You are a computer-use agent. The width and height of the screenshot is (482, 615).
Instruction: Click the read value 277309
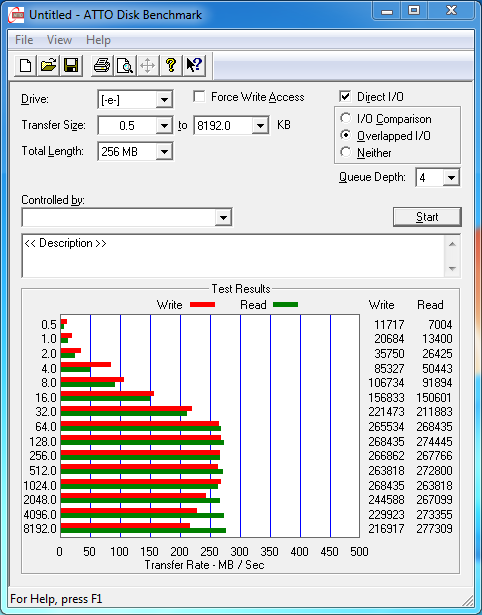(x=434, y=529)
